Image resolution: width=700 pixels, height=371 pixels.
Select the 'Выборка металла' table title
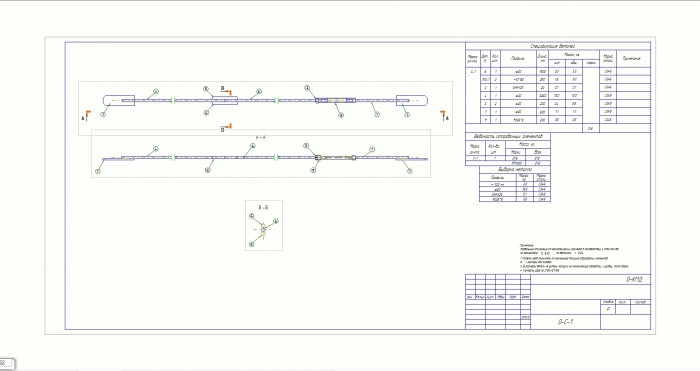515,170
